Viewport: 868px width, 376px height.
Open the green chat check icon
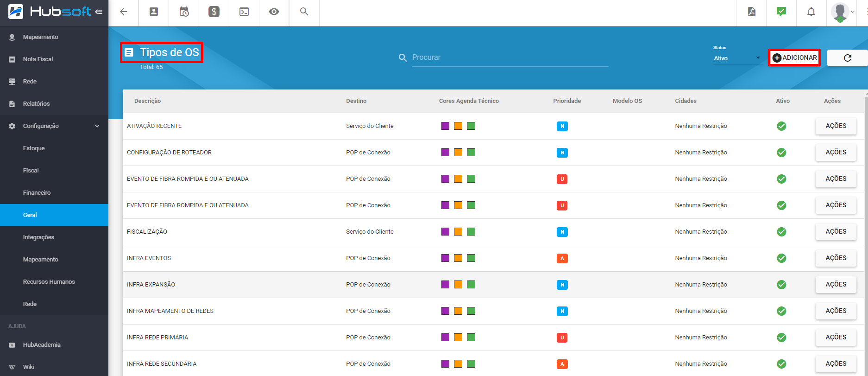[781, 12]
